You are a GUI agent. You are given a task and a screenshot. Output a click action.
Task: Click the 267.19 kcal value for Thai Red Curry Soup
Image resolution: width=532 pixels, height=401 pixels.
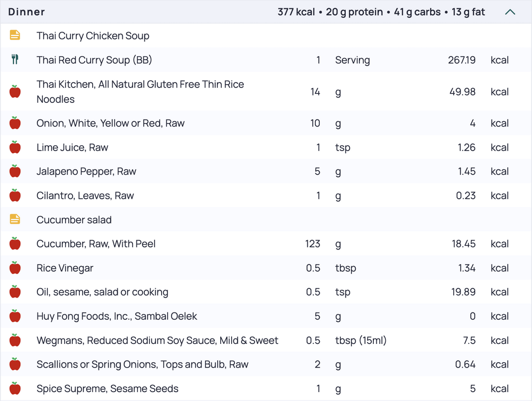pos(478,60)
